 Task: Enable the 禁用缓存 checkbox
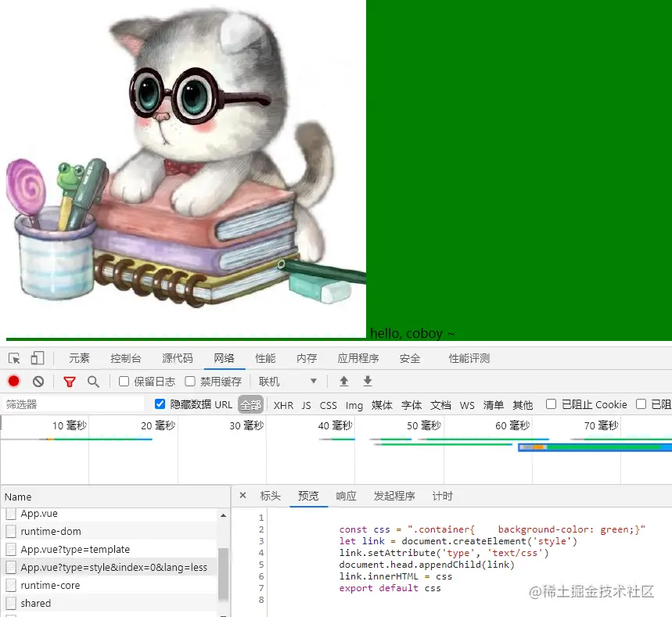pos(190,382)
